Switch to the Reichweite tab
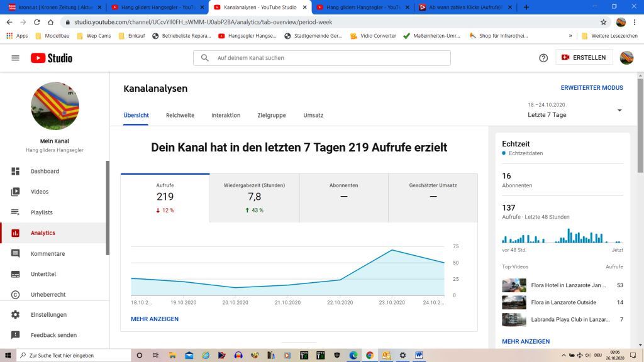644x362 pixels. coord(180,116)
